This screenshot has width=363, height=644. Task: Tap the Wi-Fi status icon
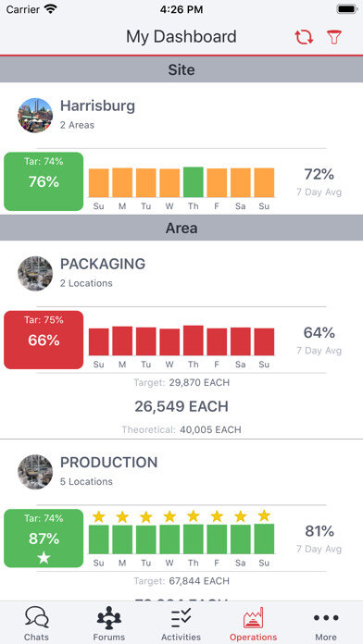[x=51, y=9]
